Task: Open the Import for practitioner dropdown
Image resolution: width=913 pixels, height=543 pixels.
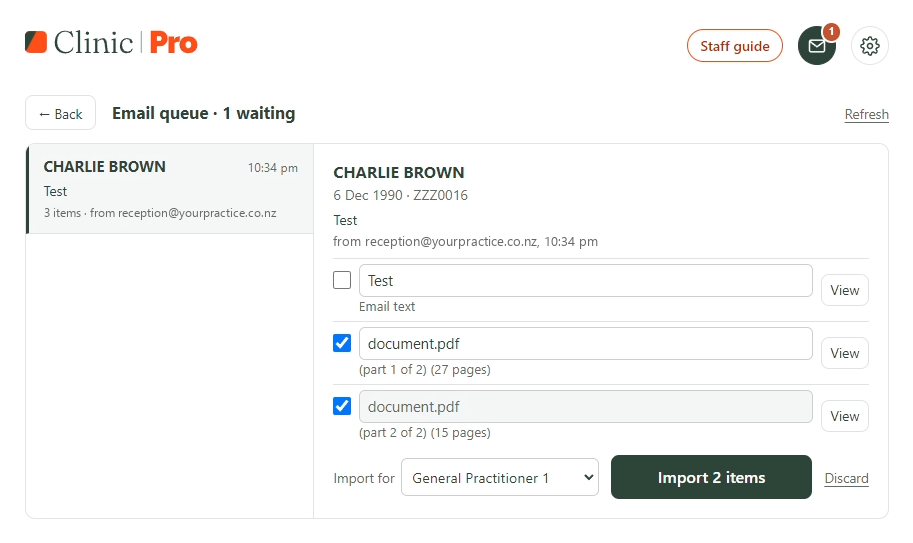Action: point(500,477)
